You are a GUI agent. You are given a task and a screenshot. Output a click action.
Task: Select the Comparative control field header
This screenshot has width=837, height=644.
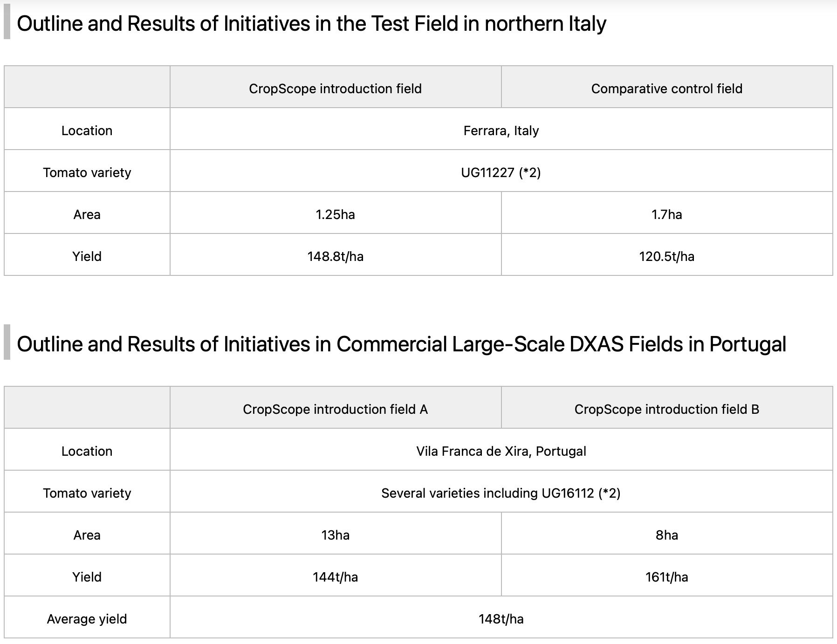(667, 87)
